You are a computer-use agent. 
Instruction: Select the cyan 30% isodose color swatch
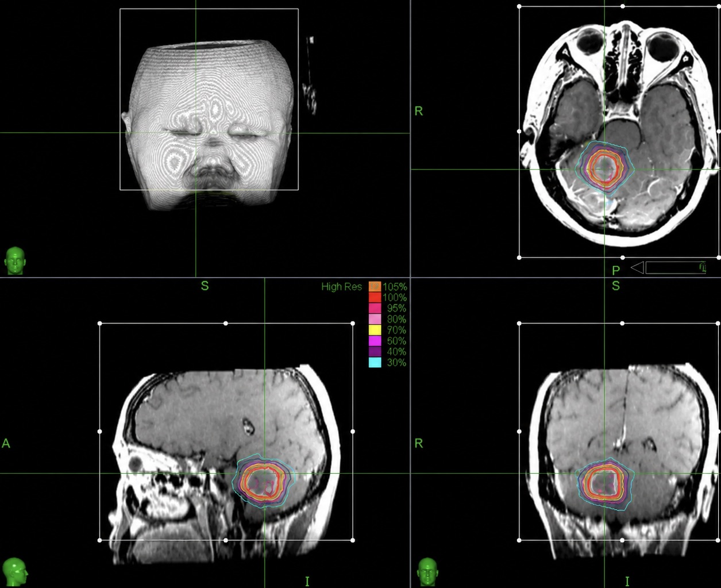pos(375,362)
